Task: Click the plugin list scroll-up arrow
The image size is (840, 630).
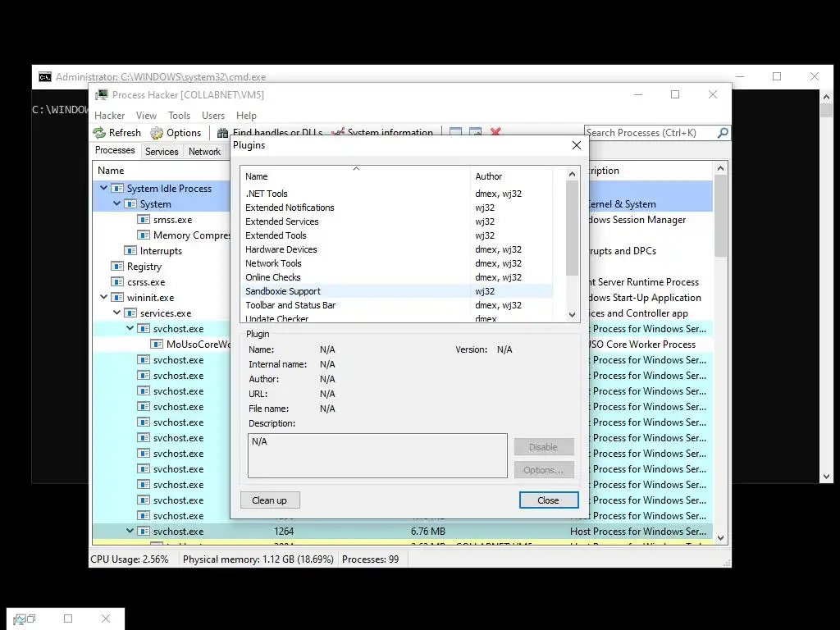Action: 572,174
